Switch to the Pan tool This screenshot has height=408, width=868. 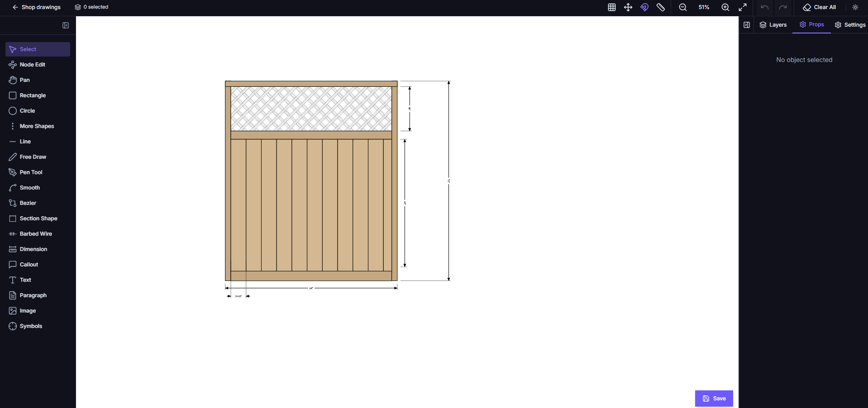point(38,80)
